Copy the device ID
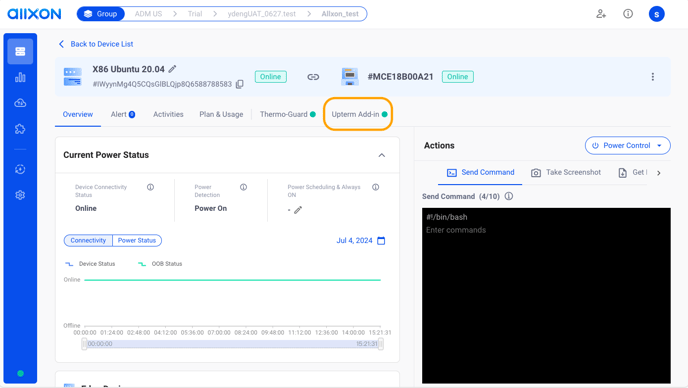The height and width of the screenshot is (388, 688). 240,84
